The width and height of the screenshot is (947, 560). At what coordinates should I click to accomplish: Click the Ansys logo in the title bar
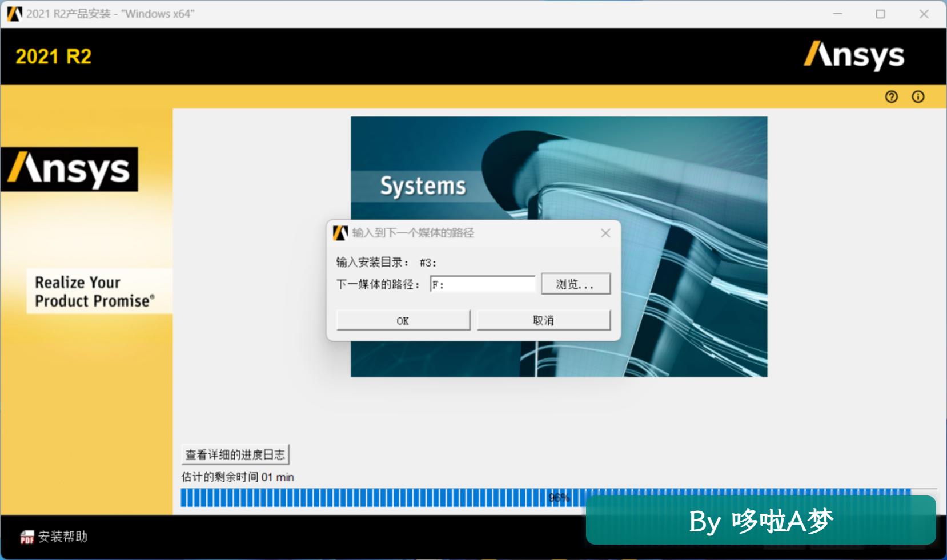click(14, 14)
